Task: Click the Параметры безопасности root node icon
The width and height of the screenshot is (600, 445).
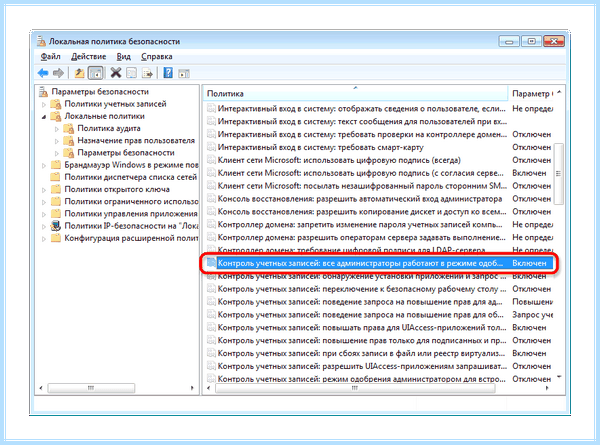Action: point(43,91)
